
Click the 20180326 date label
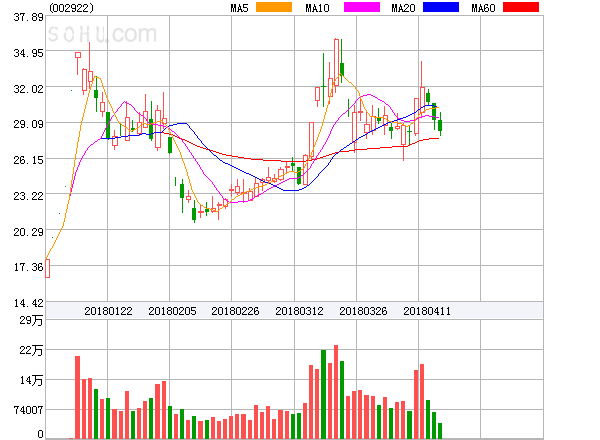pyautogui.click(x=363, y=311)
